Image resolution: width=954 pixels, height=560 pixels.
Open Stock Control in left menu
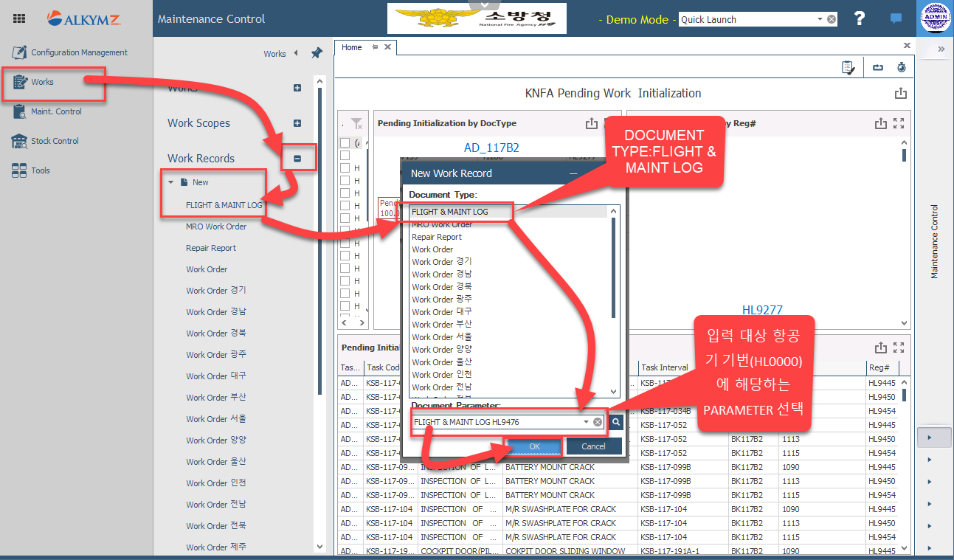55,141
